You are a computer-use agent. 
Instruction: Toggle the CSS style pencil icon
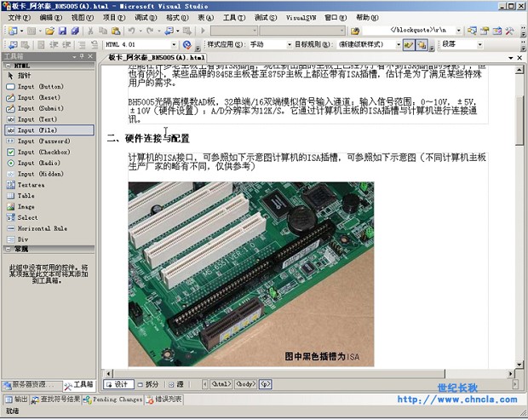tap(409, 44)
